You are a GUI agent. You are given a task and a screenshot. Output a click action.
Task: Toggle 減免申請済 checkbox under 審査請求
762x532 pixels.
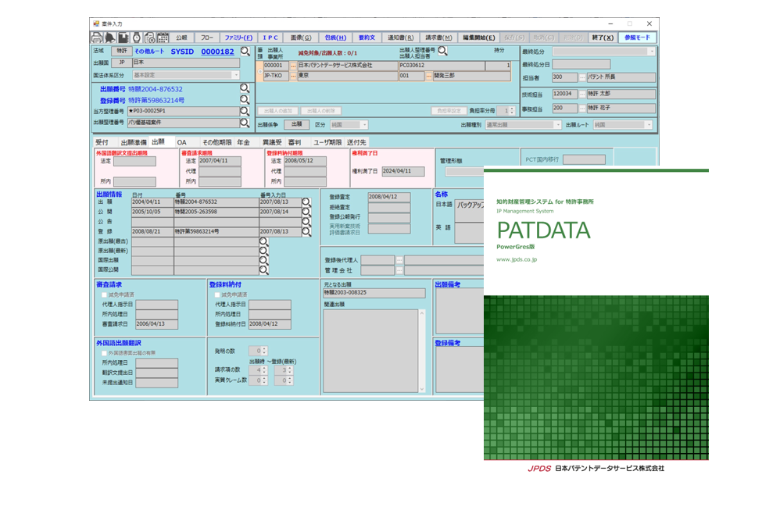104,295
